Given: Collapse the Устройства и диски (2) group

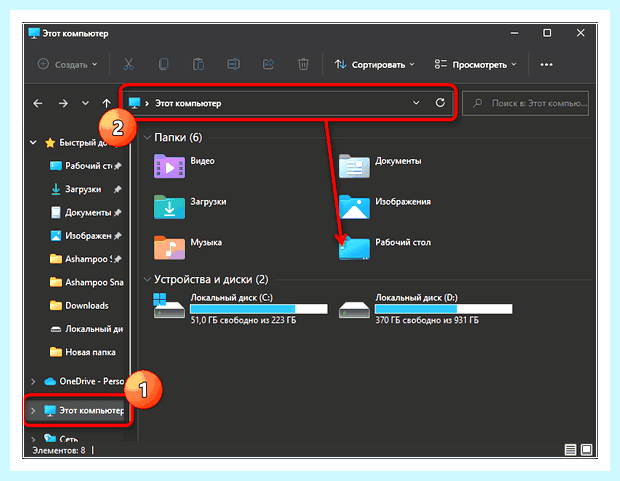Looking at the screenshot, I should point(147,279).
